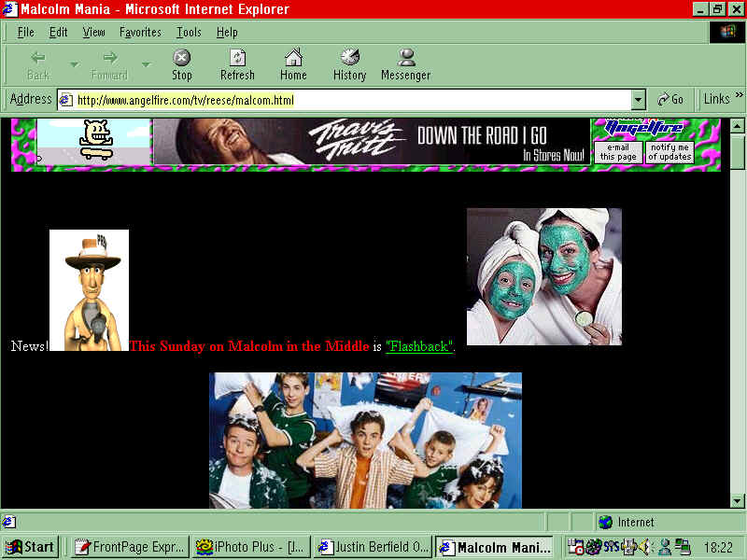The height and width of the screenshot is (560, 747).
Task: Click the "Address" label
Action: (x=31, y=99)
